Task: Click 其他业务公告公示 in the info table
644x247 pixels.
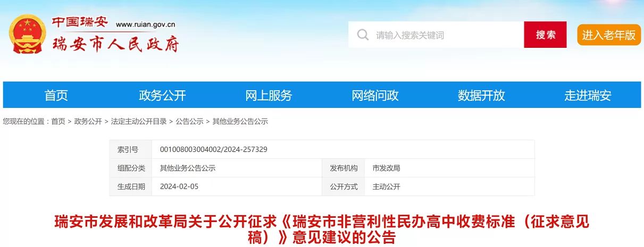Action: (x=188, y=168)
